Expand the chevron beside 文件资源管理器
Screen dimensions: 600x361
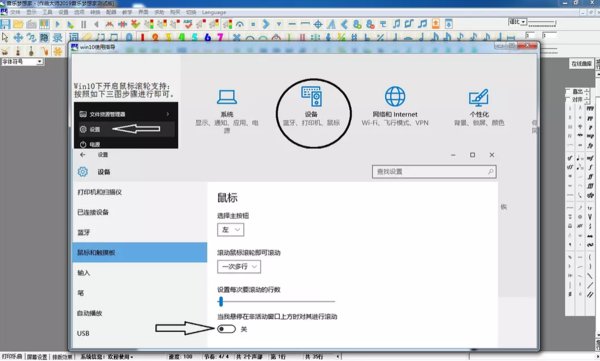click(x=168, y=114)
